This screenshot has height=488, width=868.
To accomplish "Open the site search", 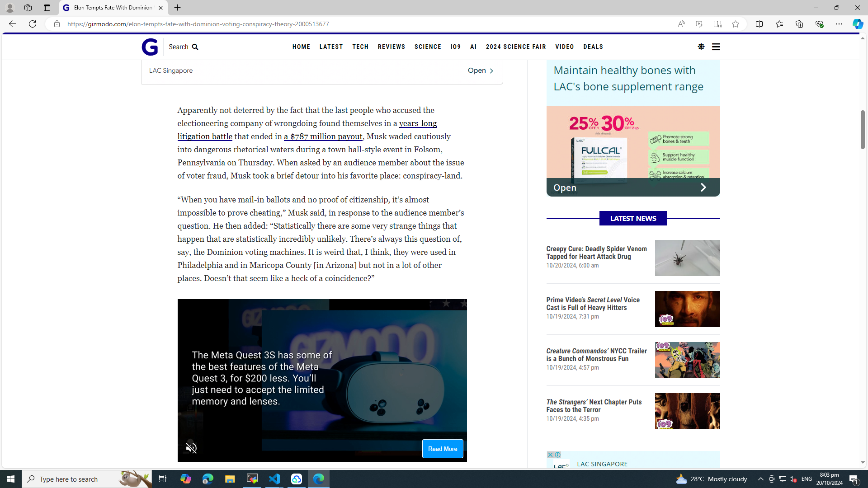I will 184,47.
